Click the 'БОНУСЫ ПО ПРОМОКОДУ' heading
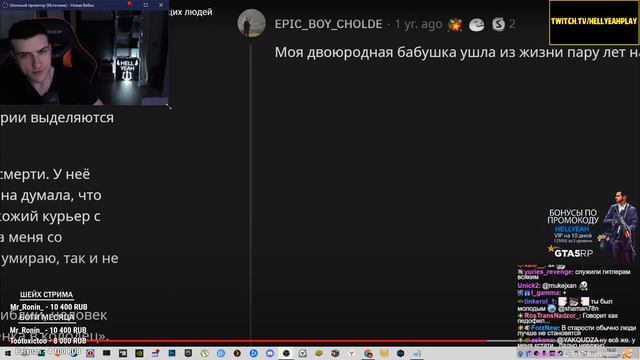Viewport: 640px width, 360px height. coord(573,217)
